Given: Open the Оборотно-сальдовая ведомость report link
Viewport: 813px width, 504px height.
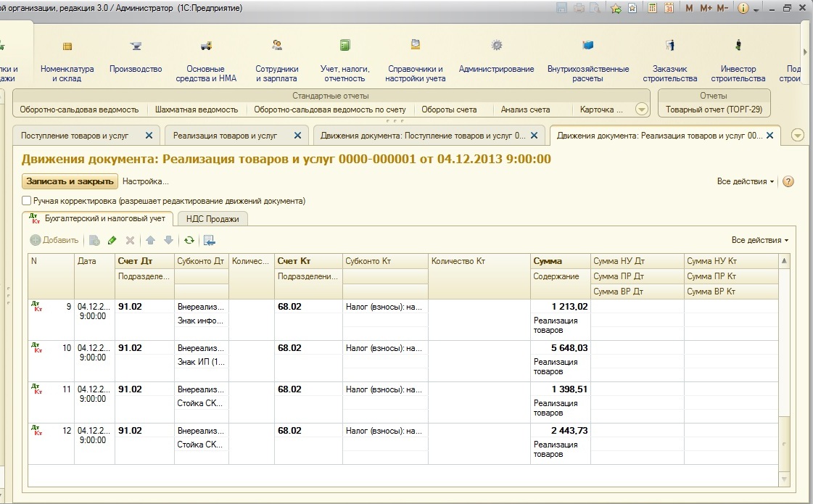Looking at the screenshot, I should [79, 110].
